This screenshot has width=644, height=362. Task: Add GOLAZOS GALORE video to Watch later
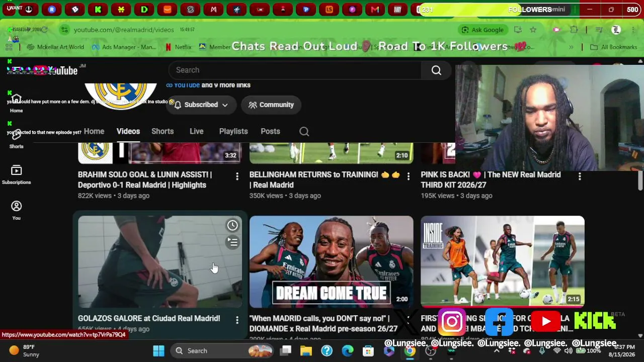[x=232, y=225]
